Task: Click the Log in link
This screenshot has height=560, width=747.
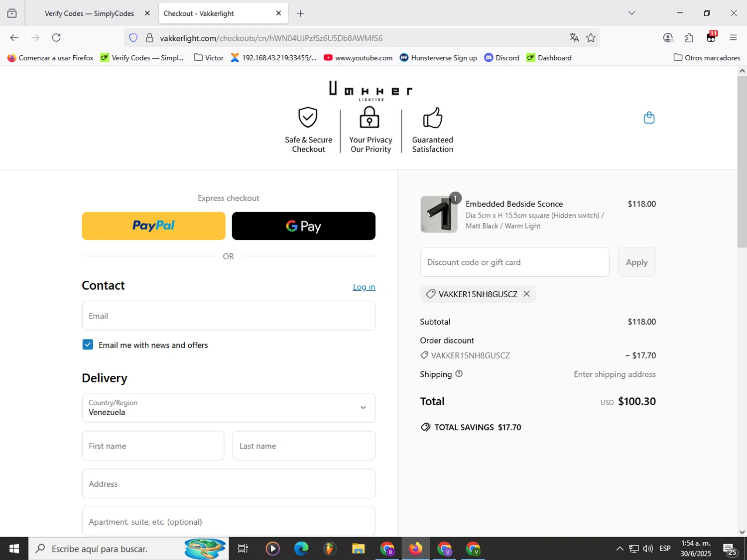Action: tap(364, 287)
